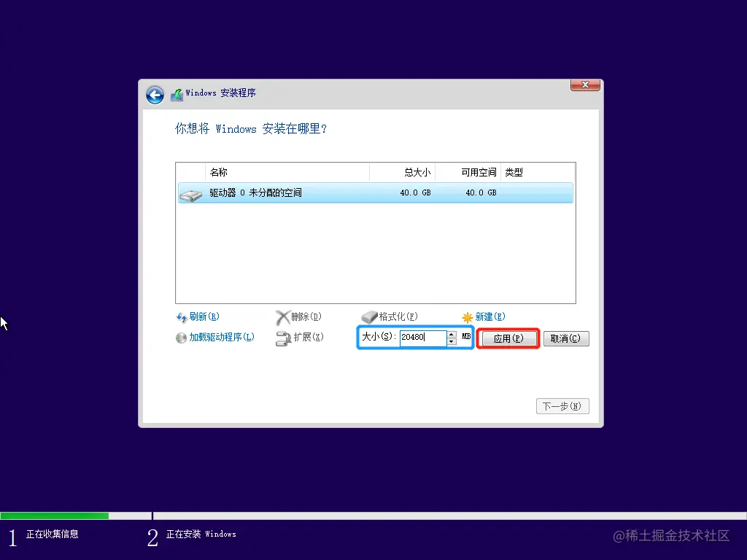Click the 下一步(N) next button
The height and width of the screenshot is (560, 747).
pos(562,406)
